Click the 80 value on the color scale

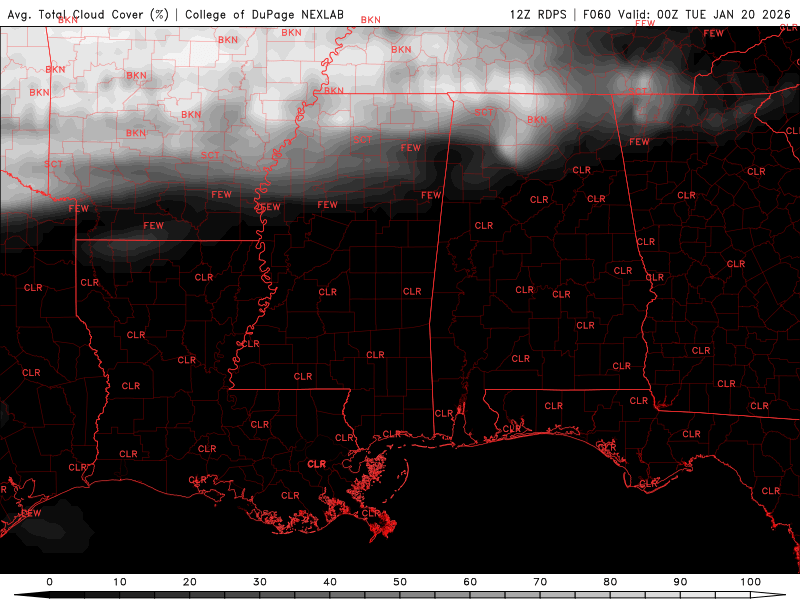coord(610,582)
